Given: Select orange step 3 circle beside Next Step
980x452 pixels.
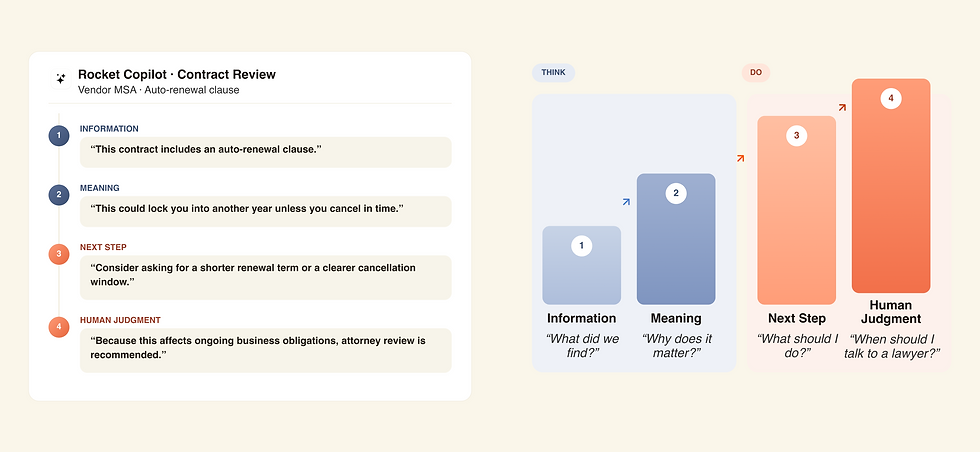Looking at the screenshot, I should [59, 254].
